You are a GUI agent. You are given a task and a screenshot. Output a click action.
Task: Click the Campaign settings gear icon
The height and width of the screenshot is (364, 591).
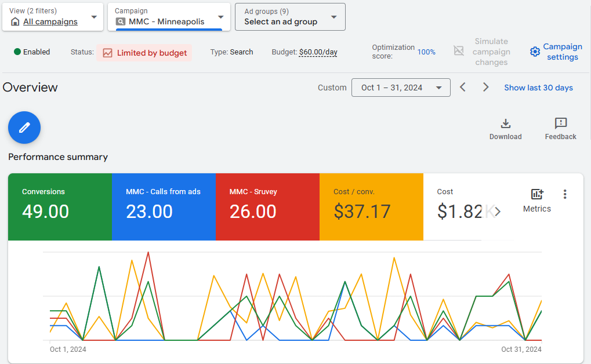click(535, 52)
